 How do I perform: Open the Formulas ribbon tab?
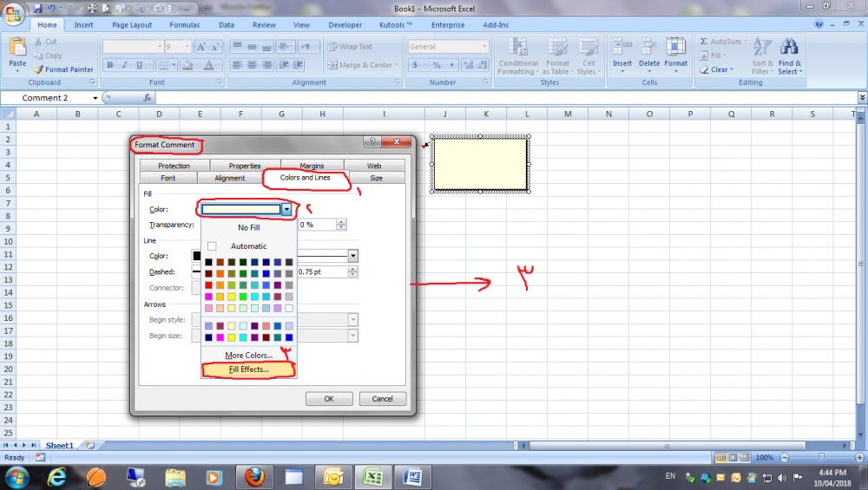pos(184,25)
